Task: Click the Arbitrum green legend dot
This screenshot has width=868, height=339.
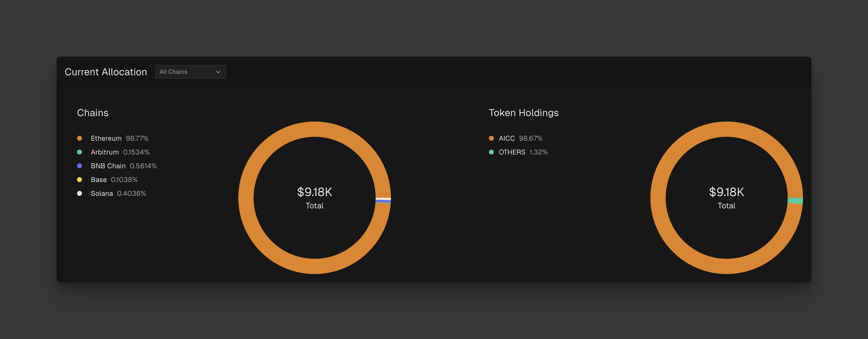Action: pyautogui.click(x=80, y=152)
